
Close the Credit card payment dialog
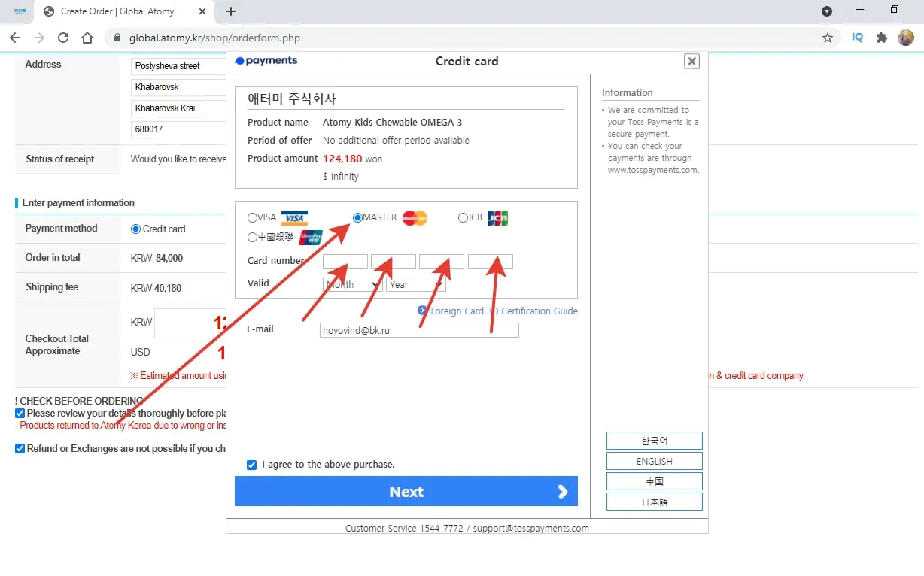pyautogui.click(x=691, y=62)
